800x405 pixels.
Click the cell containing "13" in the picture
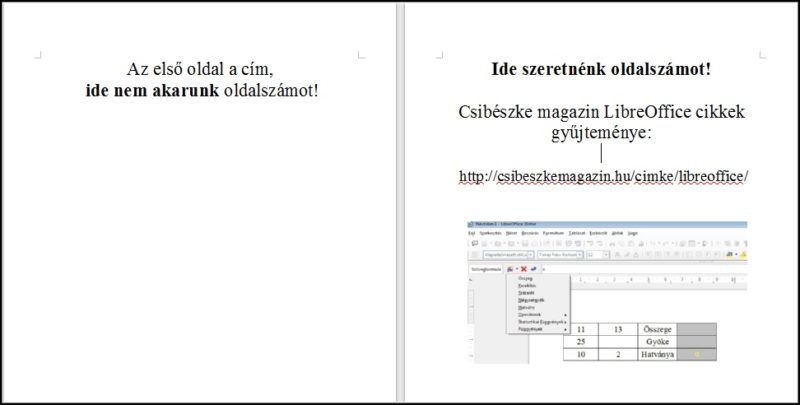618,330
